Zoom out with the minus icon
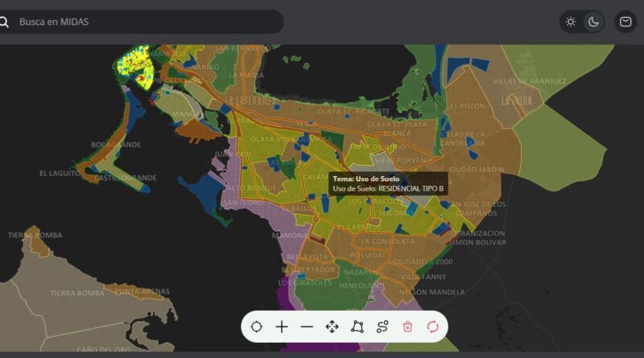This screenshot has width=644, height=358. point(307,327)
